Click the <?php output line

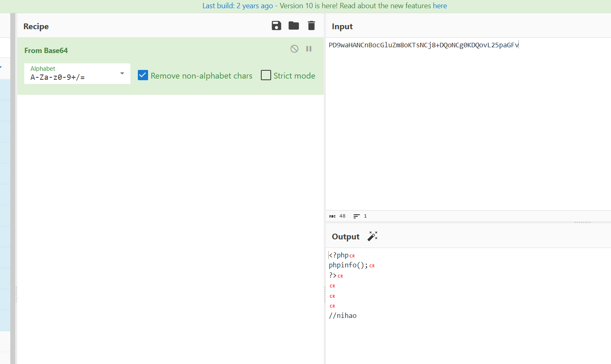[339, 255]
